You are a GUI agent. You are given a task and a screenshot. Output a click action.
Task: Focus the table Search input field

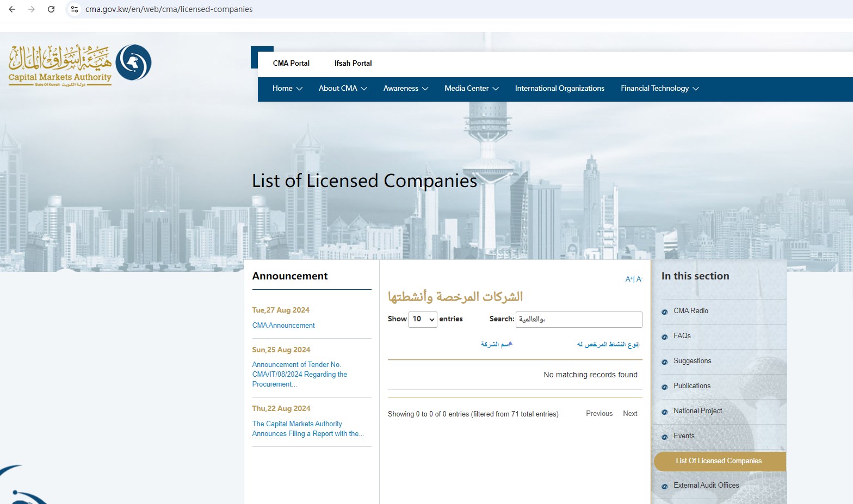coord(579,319)
